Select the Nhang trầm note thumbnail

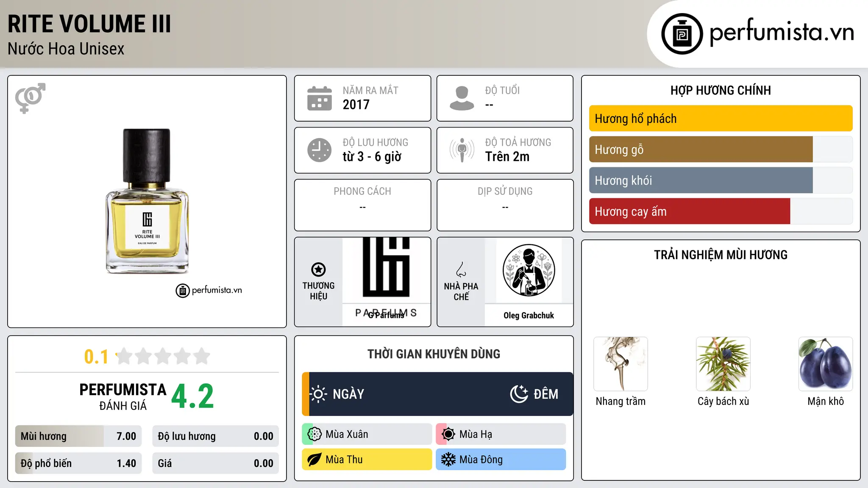(620, 364)
